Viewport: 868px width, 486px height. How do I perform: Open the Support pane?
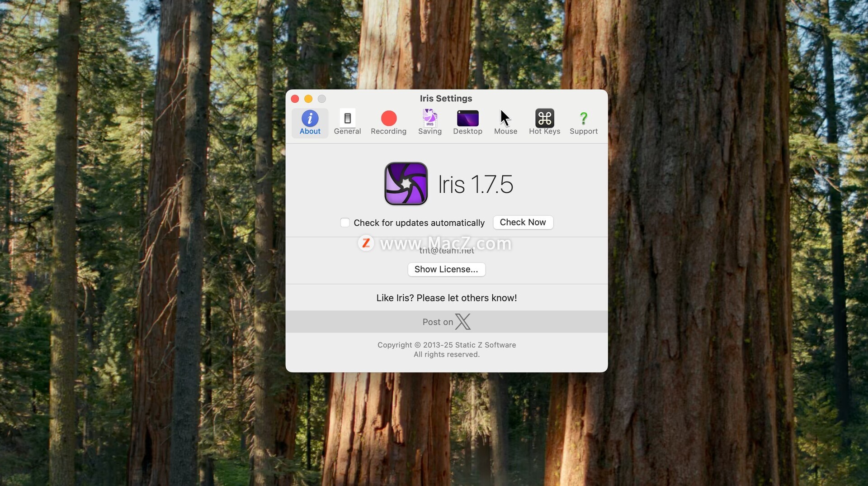coord(583,123)
